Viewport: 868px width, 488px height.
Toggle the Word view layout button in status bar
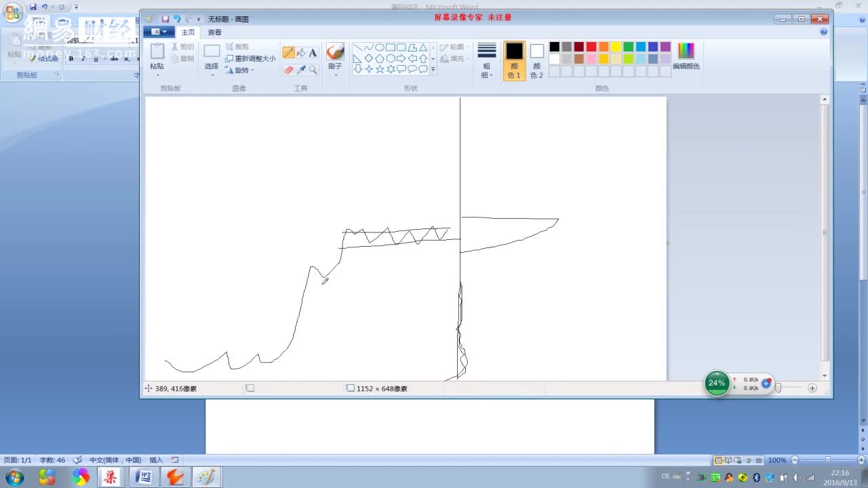click(719, 460)
